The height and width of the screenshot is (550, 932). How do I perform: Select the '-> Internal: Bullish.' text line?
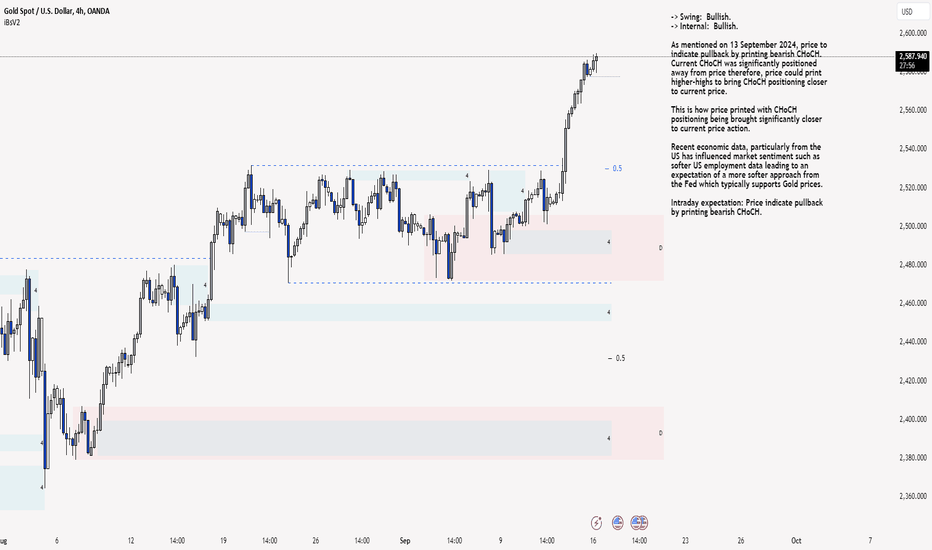pos(704,26)
